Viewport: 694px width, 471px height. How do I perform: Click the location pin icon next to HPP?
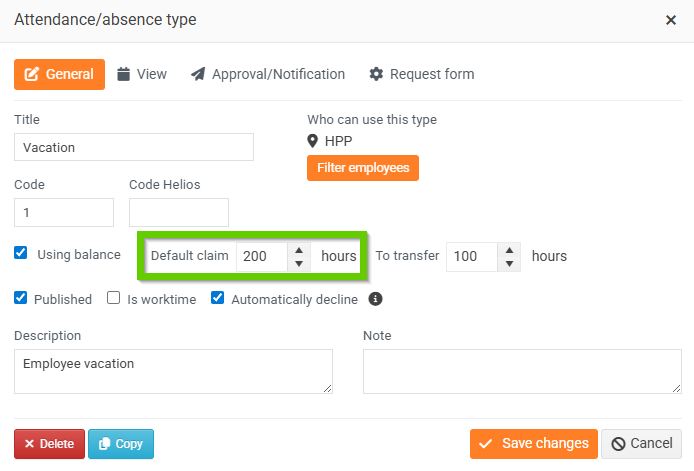pos(313,141)
